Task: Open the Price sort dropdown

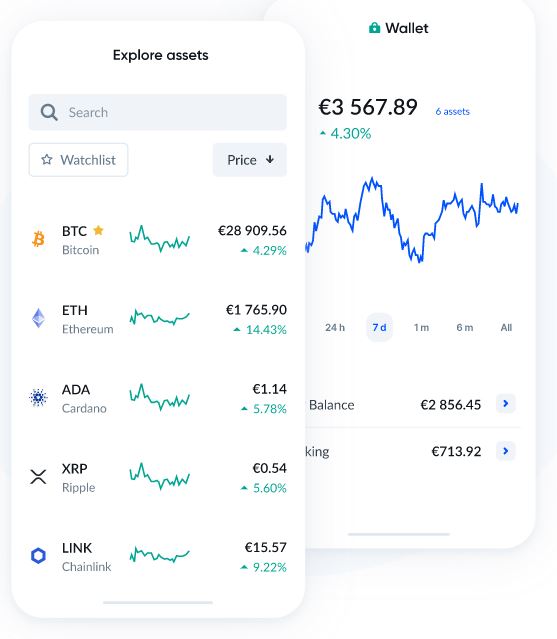Action: coord(250,160)
